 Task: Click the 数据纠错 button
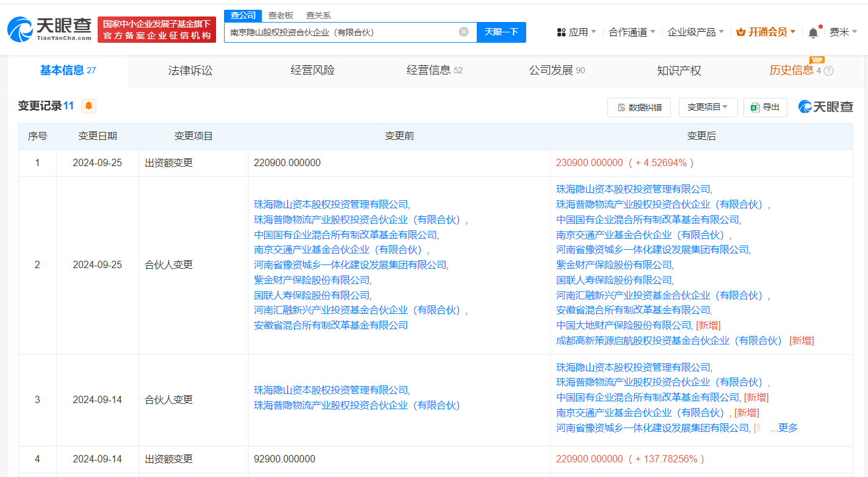click(x=639, y=107)
